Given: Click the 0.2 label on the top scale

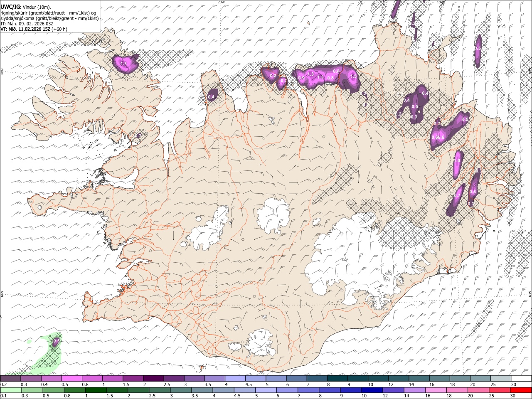Looking at the screenshot, I should coord(3,384).
